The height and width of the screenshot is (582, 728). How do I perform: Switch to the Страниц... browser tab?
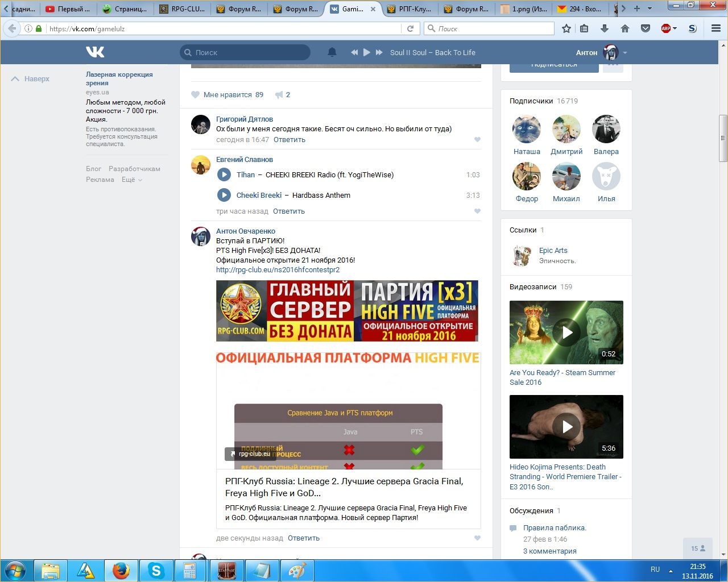coord(126,9)
